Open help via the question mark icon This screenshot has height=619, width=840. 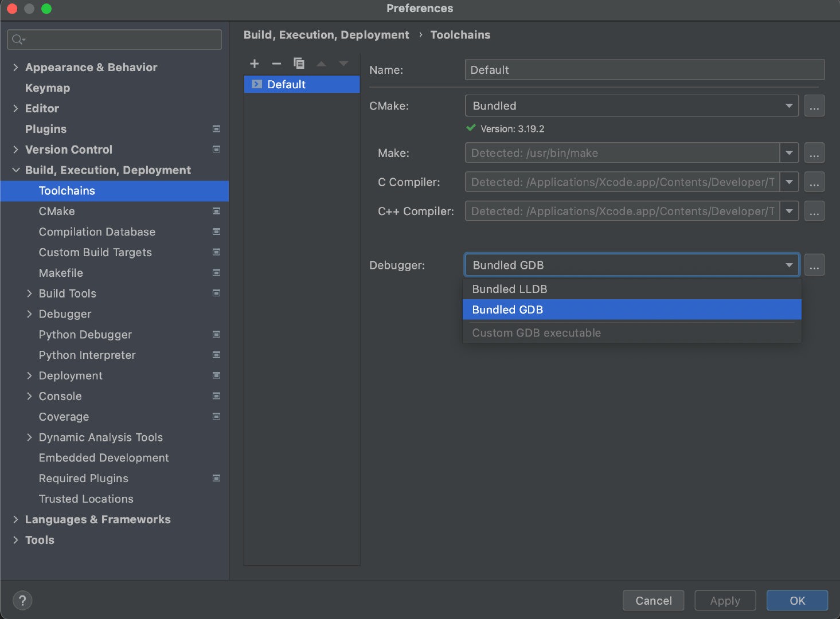22,600
